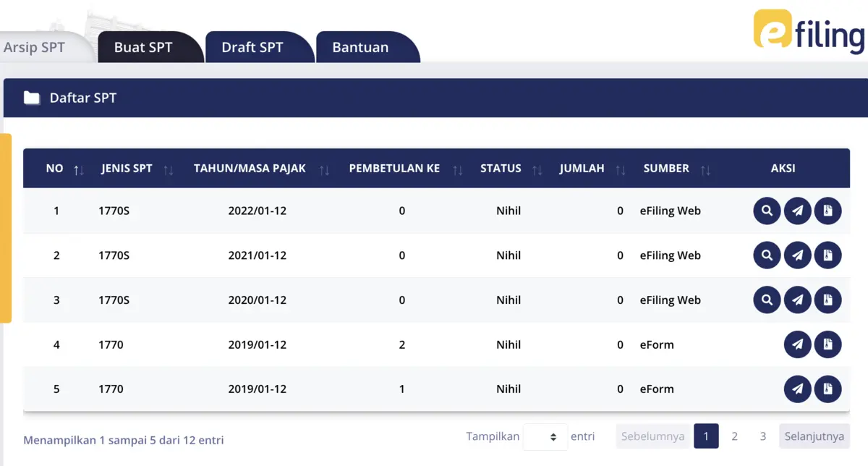Sort by Tahun/Masa Pajak column

coord(324,169)
